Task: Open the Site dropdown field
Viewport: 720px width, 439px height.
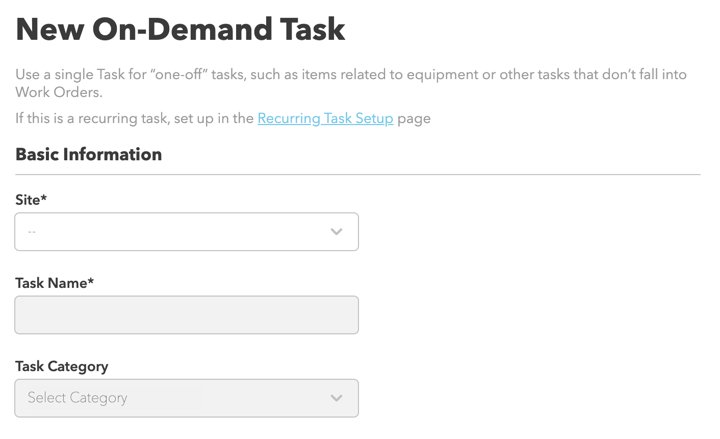Action: (x=186, y=231)
